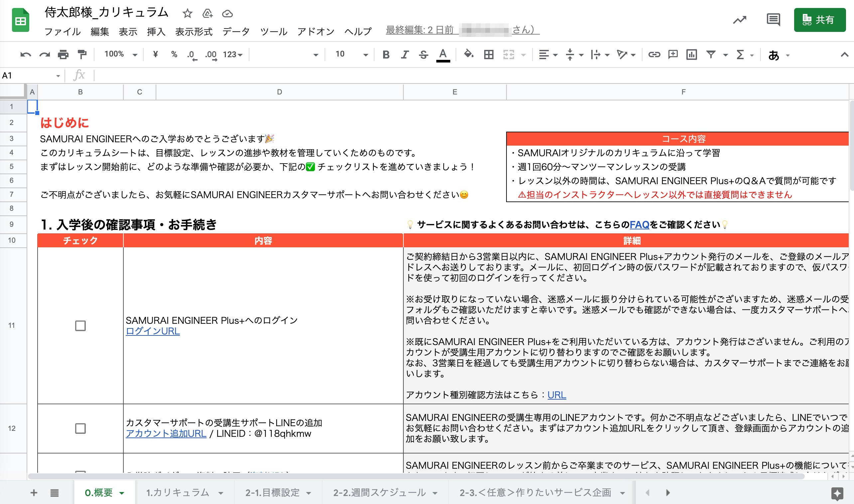Star this spreadsheet document
This screenshot has height=504, width=854.
[x=187, y=14]
